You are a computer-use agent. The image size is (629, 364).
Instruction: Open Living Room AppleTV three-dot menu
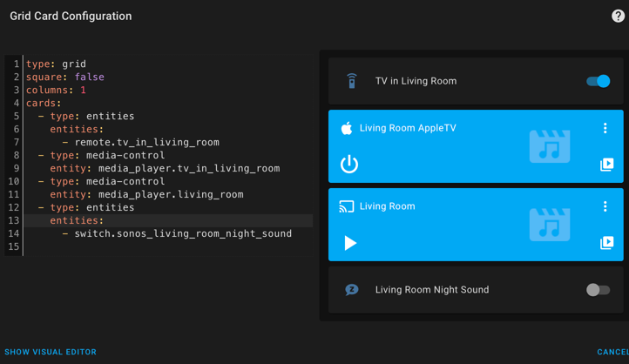[605, 128]
